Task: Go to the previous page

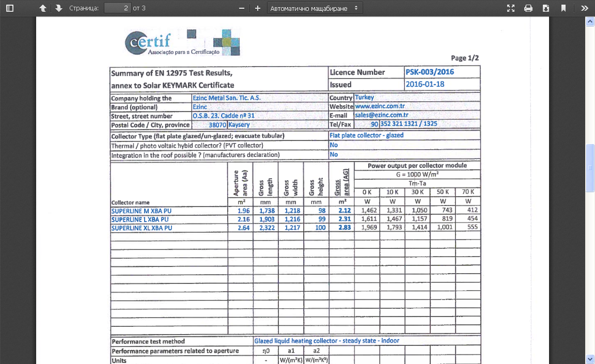Action: coord(43,8)
